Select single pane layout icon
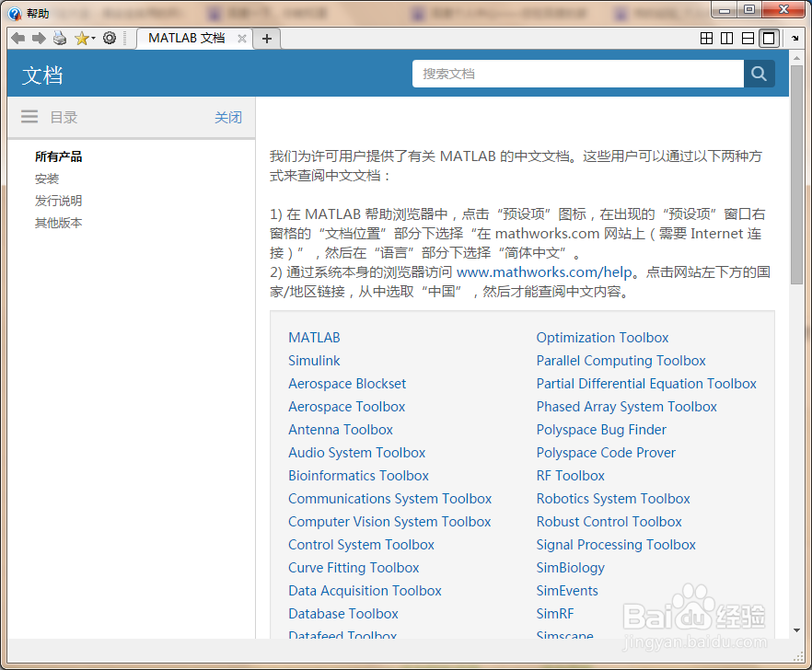 [x=769, y=39]
